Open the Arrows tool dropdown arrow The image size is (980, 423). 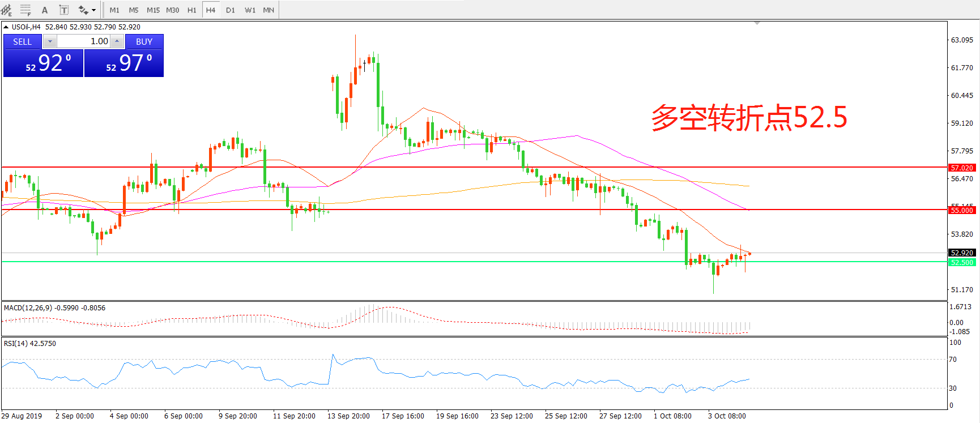click(x=94, y=10)
